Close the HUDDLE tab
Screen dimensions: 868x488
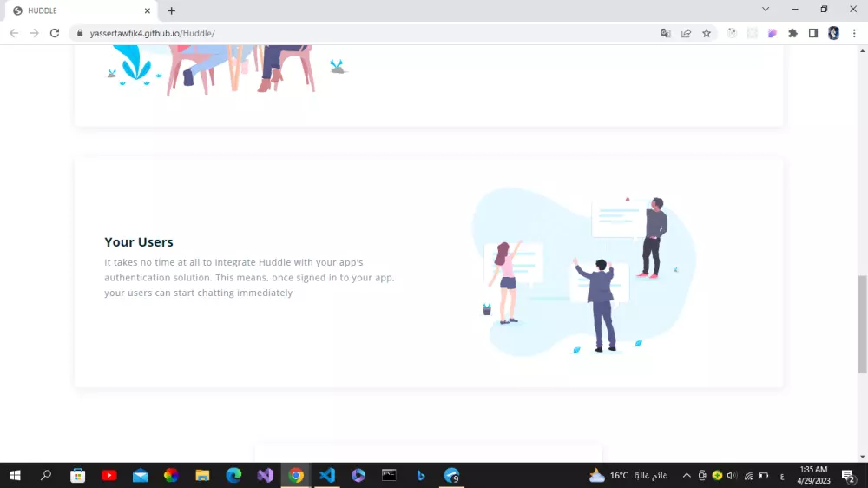coord(148,10)
